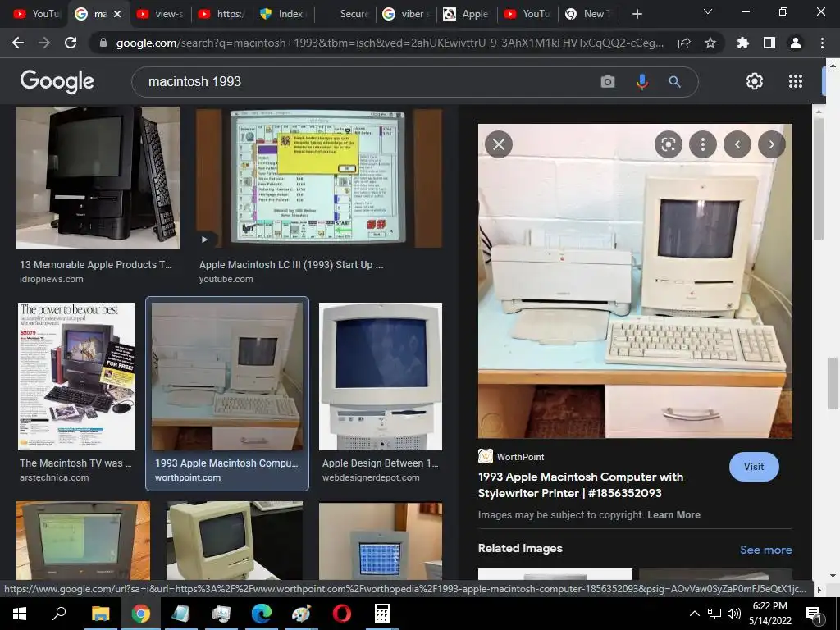Open Microsoft Edge from taskbar
The width and height of the screenshot is (840, 630).
(x=262, y=614)
